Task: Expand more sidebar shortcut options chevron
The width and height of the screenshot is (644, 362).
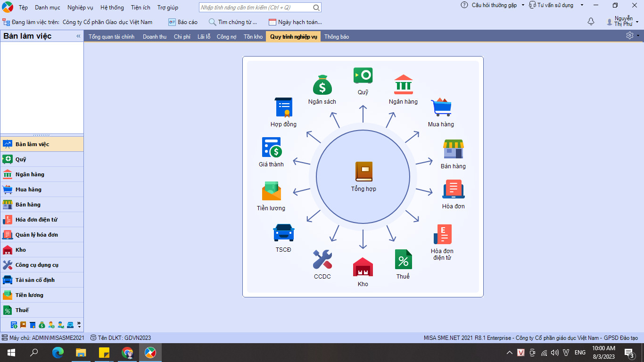Action: (79, 325)
